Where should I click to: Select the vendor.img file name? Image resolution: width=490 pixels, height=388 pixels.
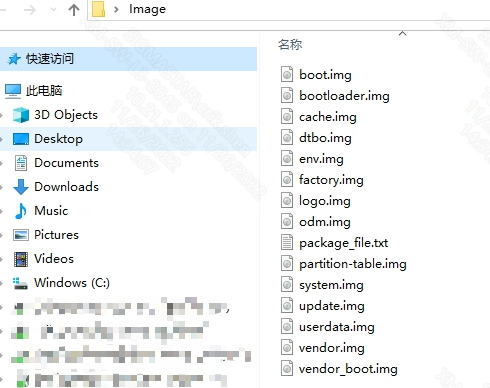pos(332,348)
